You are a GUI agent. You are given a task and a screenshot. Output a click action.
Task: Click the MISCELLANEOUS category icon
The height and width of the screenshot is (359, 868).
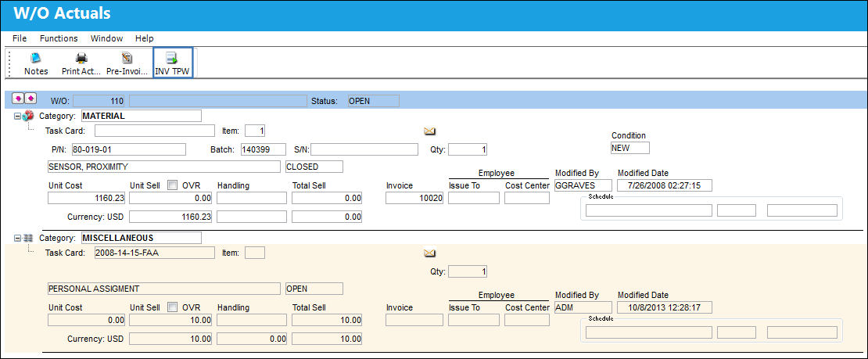(28, 238)
